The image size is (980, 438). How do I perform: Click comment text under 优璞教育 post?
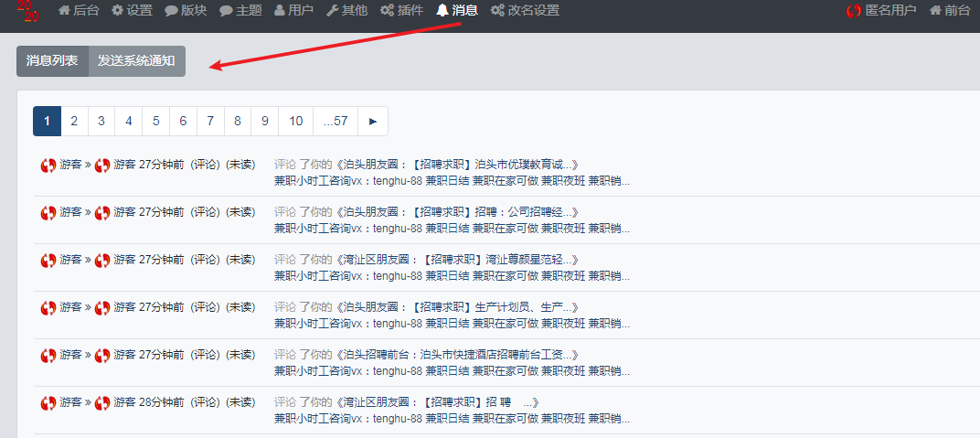point(452,181)
